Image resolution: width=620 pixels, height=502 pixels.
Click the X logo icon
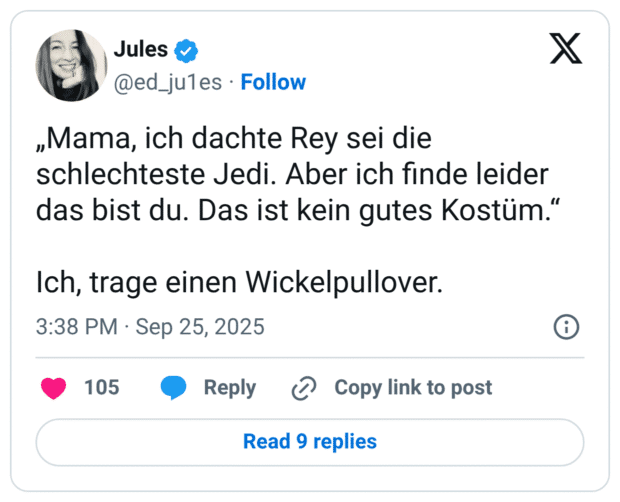tap(566, 47)
